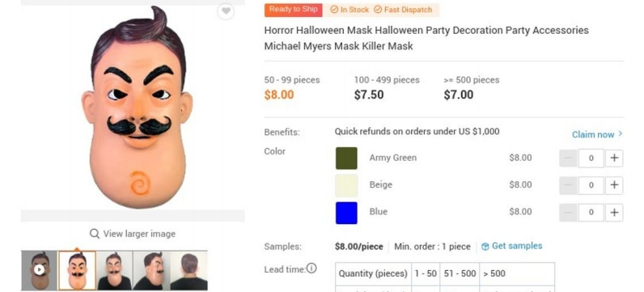
Task: Select the Army Green color swatch
Action: [346, 158]
